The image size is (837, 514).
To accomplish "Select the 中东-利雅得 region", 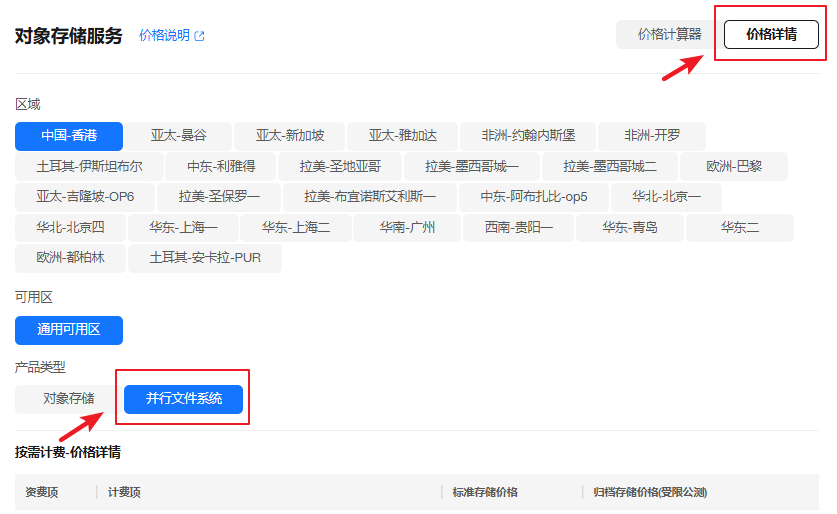I will 221,167.
